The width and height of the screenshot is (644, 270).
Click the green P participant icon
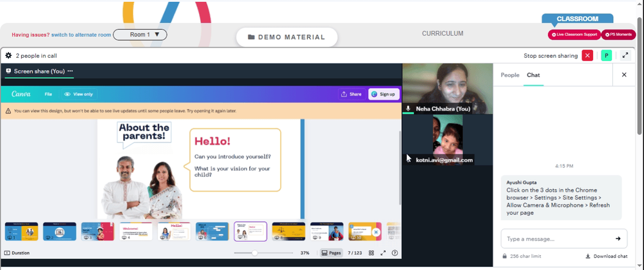[606, 56]
